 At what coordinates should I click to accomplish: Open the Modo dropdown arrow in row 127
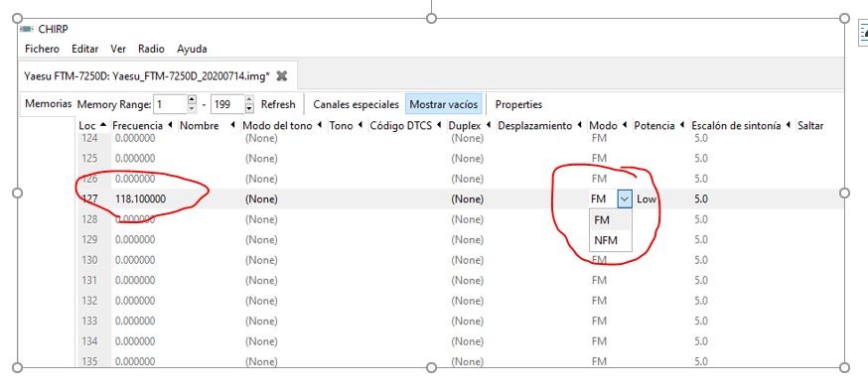(625, 199)
